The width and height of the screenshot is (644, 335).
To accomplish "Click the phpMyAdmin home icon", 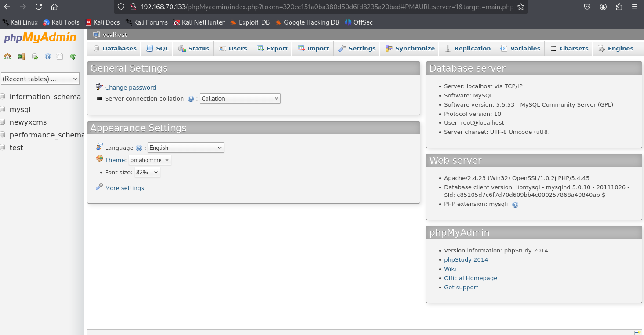I will coord(7,56).
